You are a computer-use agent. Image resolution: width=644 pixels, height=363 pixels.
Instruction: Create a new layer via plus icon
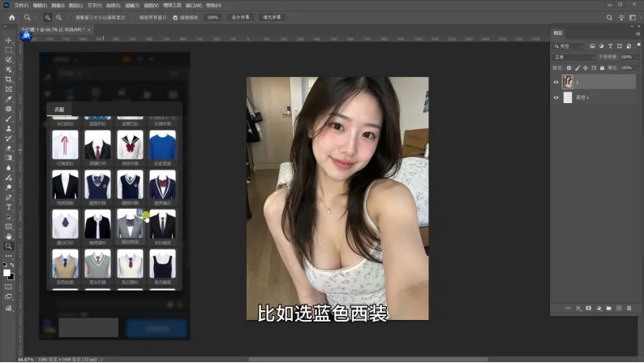click(x=619, y=308)
